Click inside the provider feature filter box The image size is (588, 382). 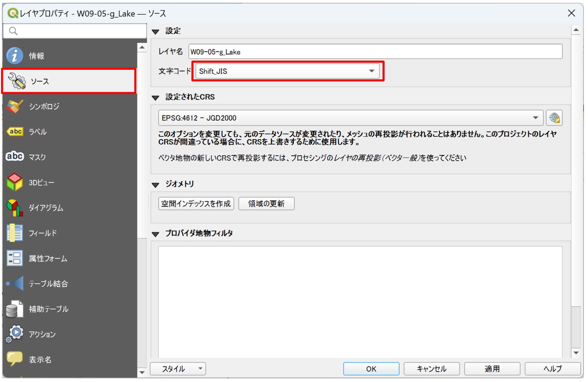[360, 302]
